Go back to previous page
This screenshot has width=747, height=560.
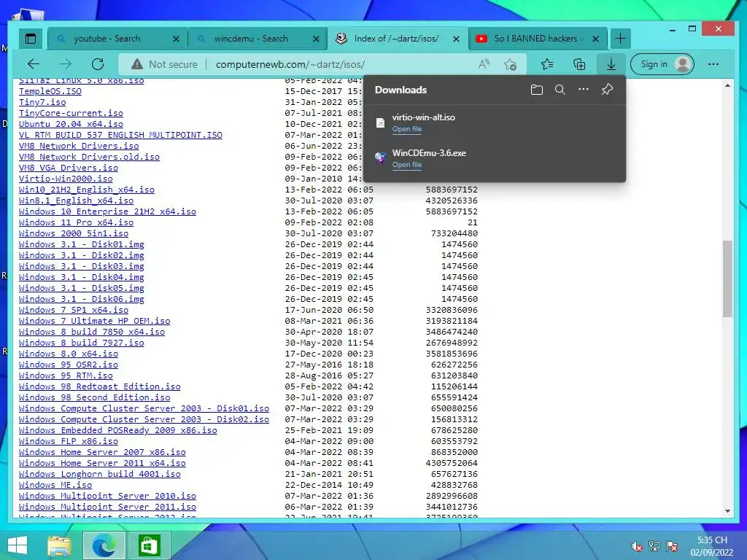(x=34, y=64)
